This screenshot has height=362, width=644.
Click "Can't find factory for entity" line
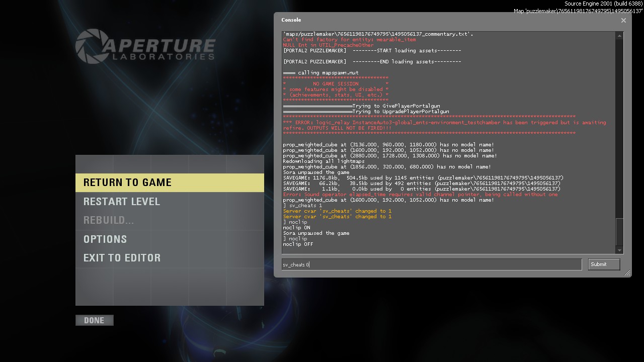pos(349,40)
